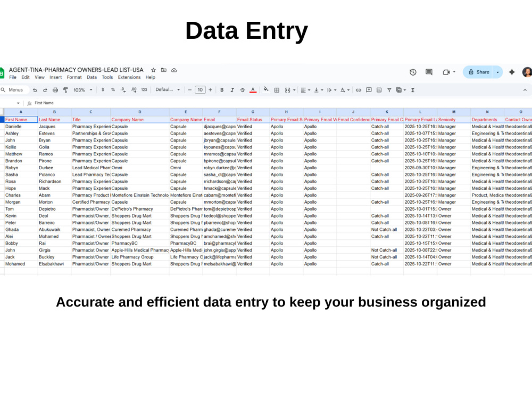Open the Share options arrow
The image size is (532, 399).
coord(498,72)
